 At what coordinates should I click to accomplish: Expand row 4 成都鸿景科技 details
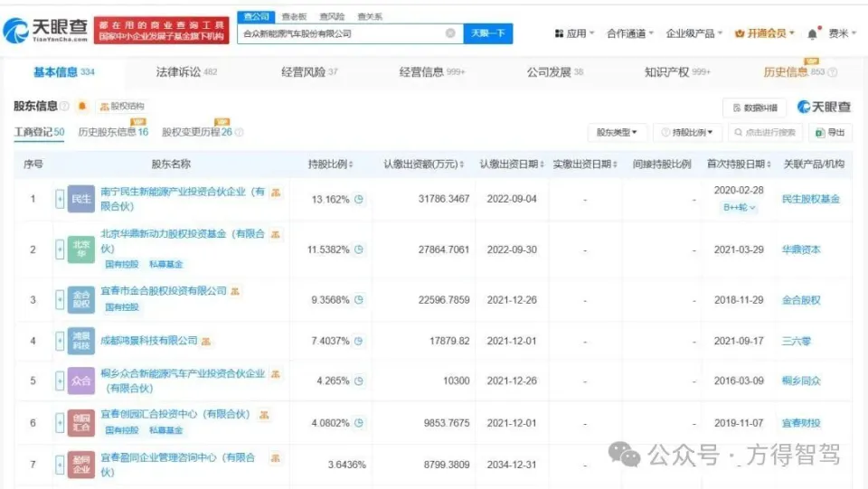[x=60, y=342]
